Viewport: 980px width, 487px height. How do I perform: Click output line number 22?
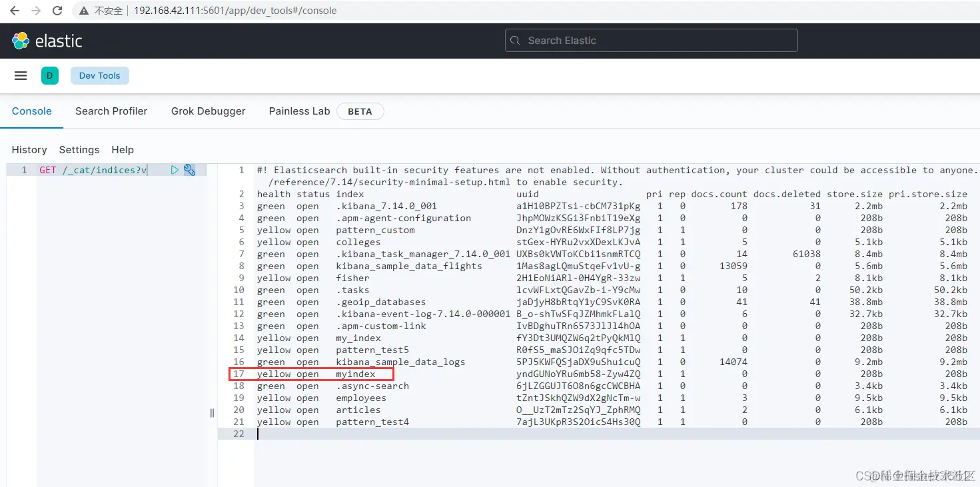pos(239,434)
